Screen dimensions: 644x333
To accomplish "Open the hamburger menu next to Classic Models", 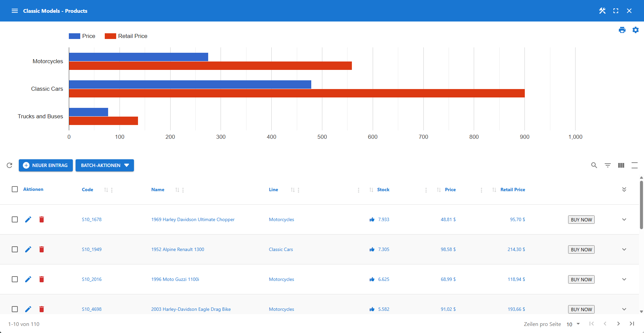I will pyautogui.click(x=15, y=11).
